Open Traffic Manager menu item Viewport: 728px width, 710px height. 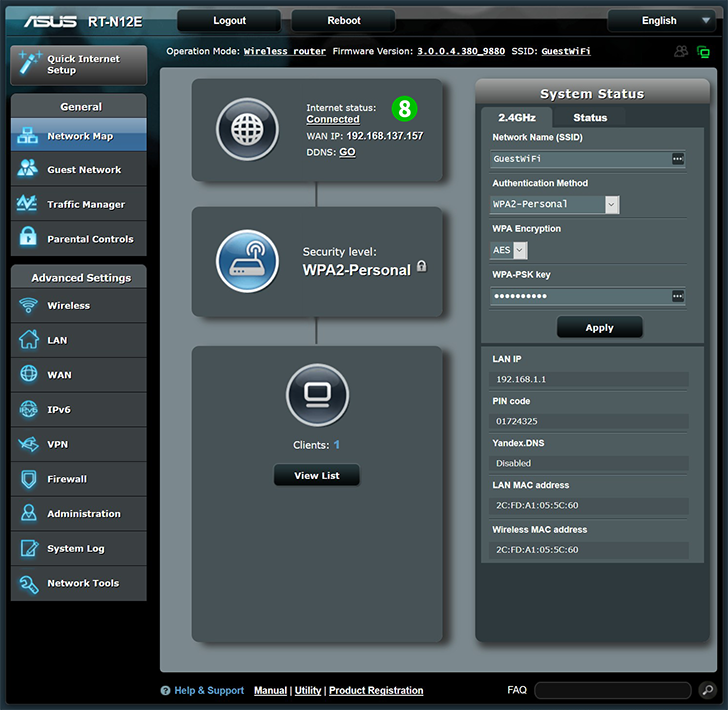click(79, 204)
